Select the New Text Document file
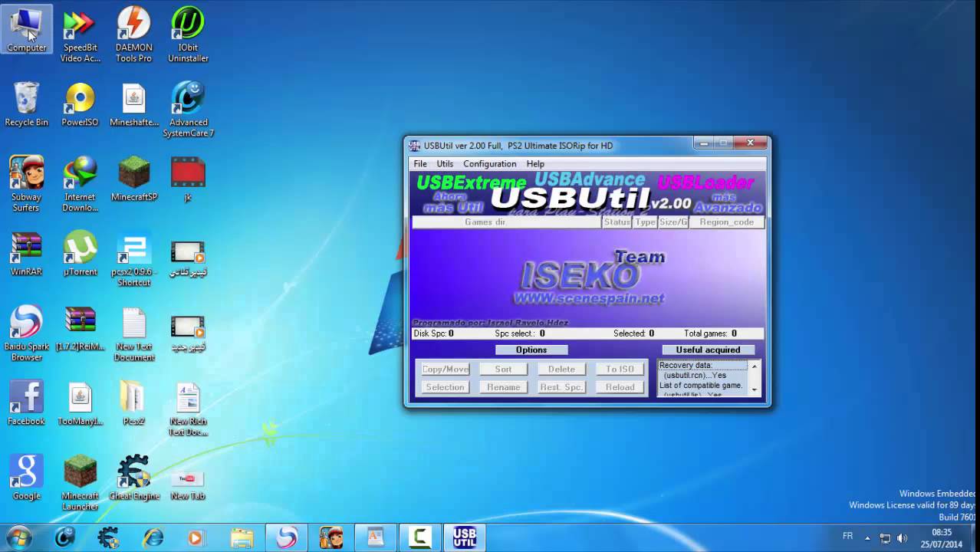Viewport: 980px width, 552px height. click(134, 334)
